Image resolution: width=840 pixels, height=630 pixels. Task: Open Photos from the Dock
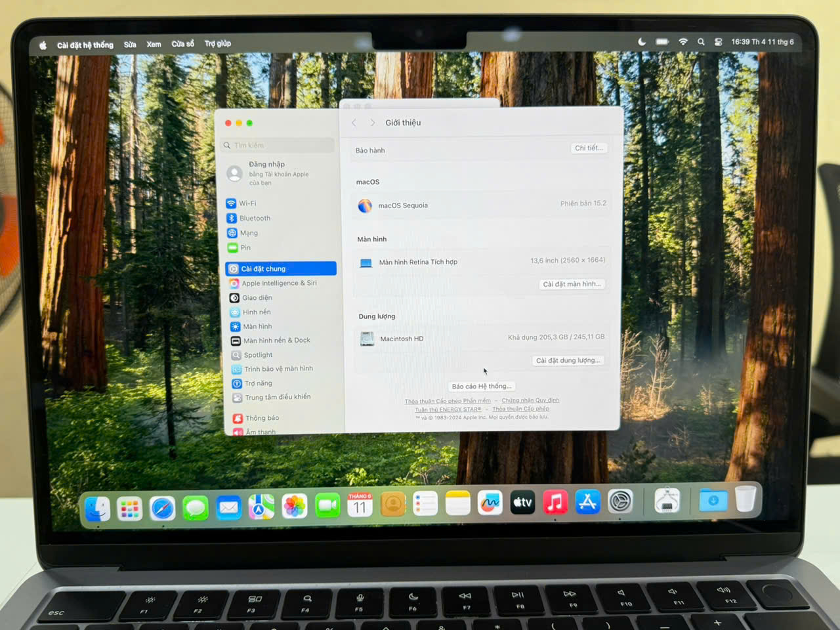click(x=294, y=506)
